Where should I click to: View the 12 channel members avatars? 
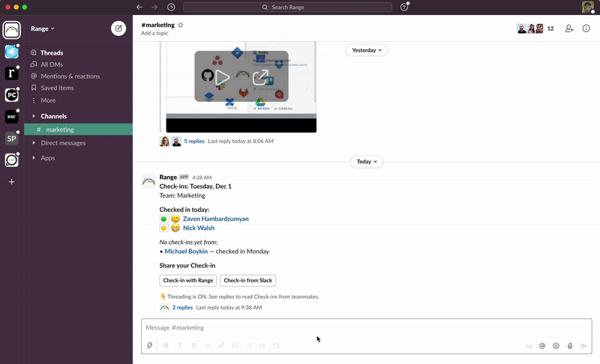(535, 28)
